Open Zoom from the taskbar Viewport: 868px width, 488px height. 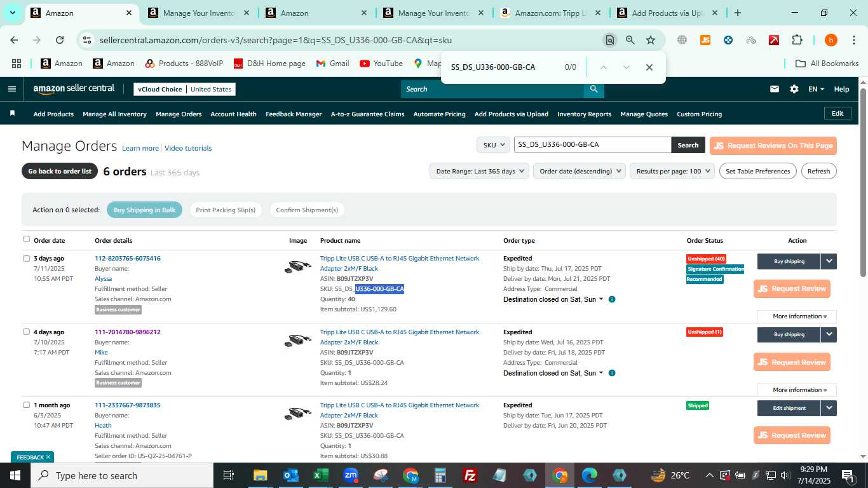[x=351, y=475]
